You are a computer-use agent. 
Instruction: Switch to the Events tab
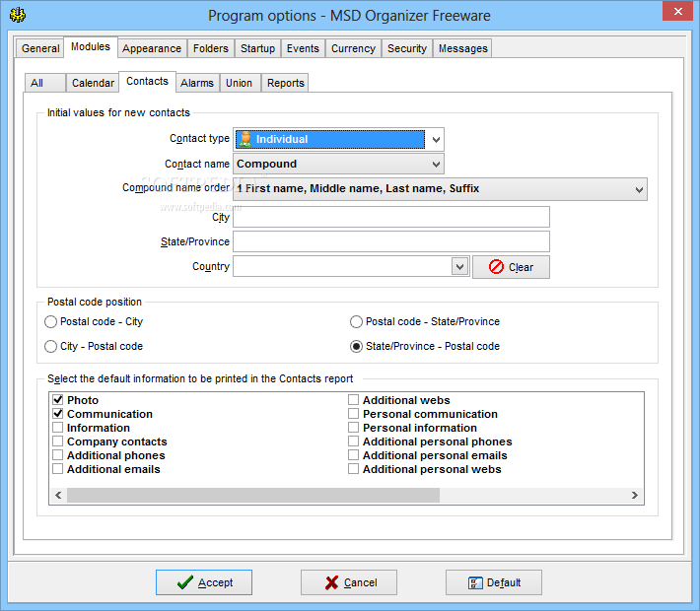[303, 48]
